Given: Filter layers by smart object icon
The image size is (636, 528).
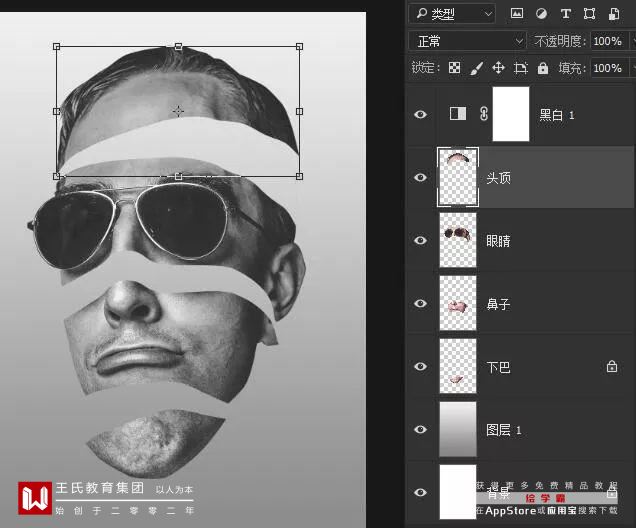Looking at the screenshot, I should [x=613, y=14].
